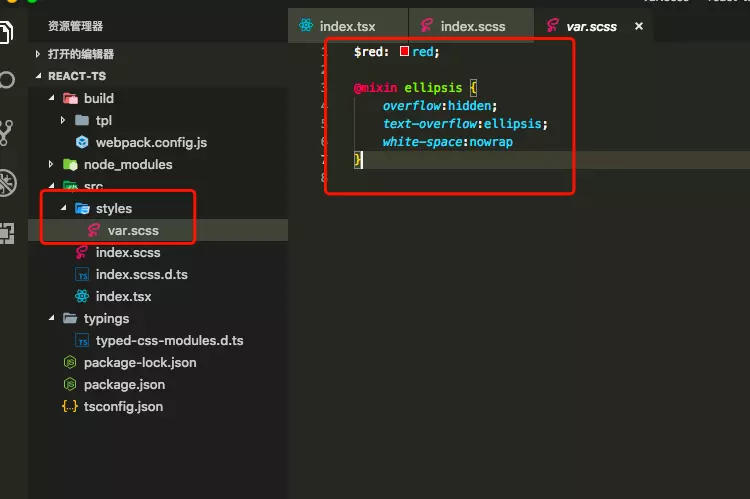The image size is (750, 499).
Task: Click the React icon on index.tsx tab
Action: pyautogui.click(x=306, y=25)
